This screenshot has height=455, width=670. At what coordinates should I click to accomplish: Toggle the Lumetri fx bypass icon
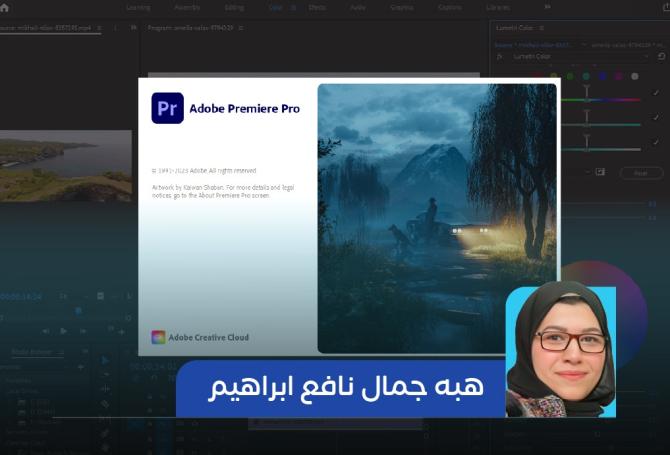point(500,56)
